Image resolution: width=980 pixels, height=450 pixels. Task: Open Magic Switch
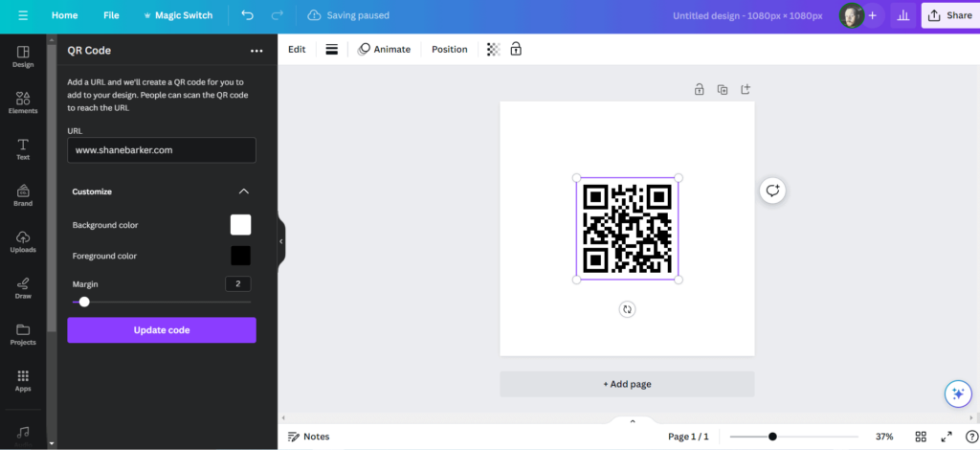pos(177,15)
